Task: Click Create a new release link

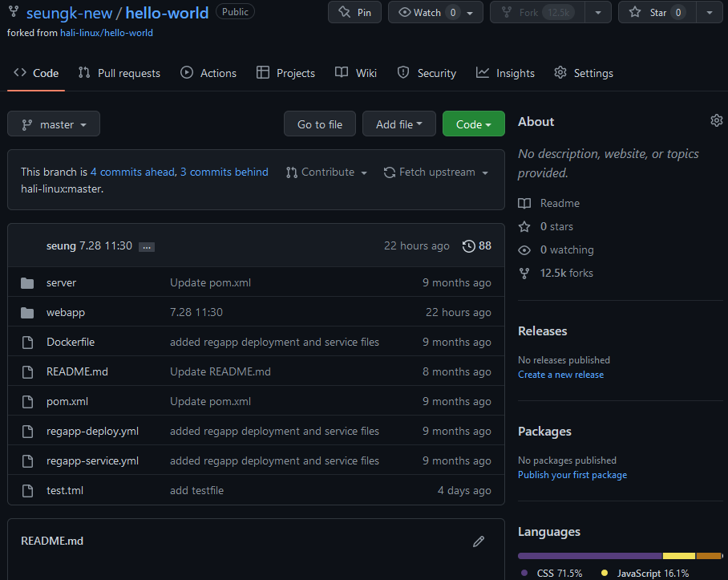Action: [561, 375]
